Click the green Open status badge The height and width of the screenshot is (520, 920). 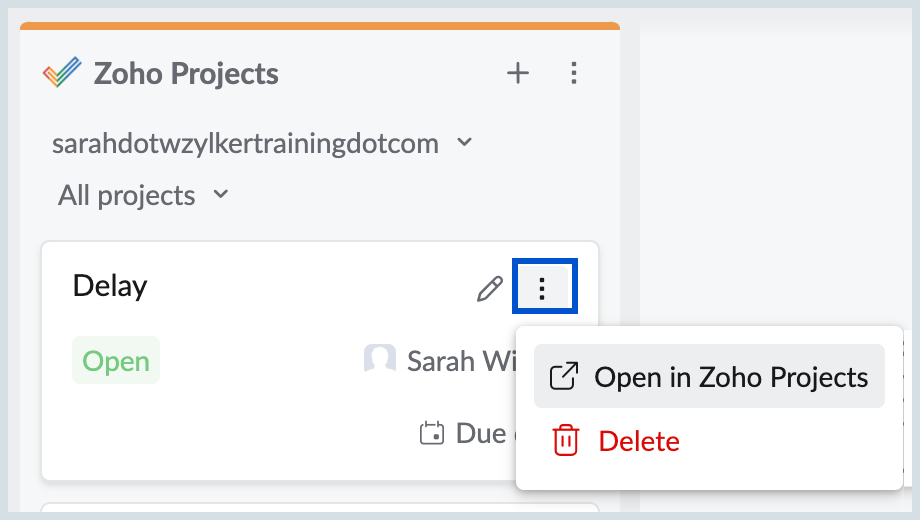[116, 361]
